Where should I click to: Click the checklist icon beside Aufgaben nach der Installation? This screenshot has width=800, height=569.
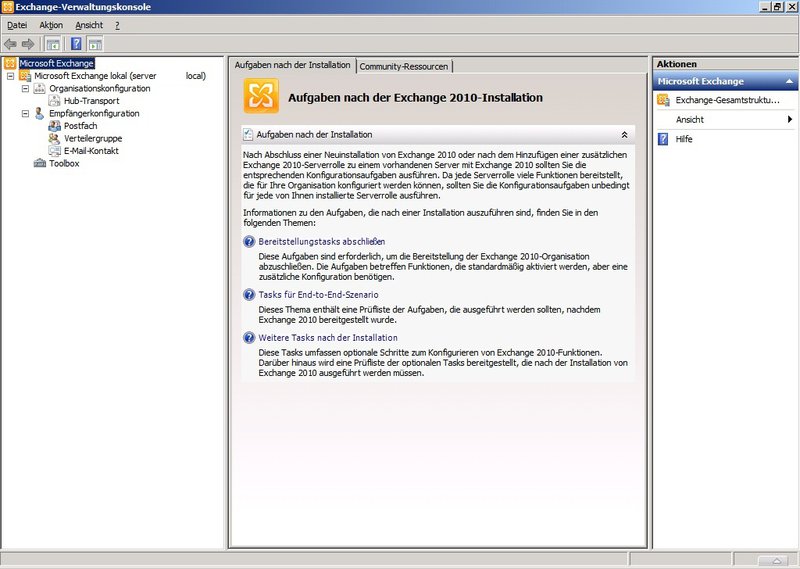coord(248,135)
